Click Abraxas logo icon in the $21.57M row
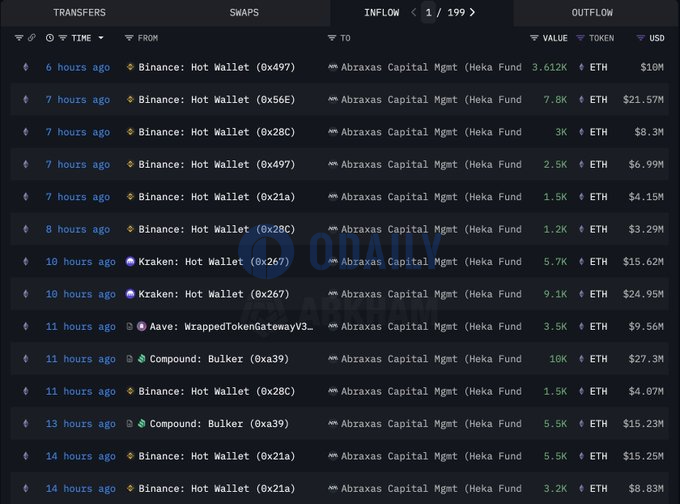 click(x=333, y=99)
